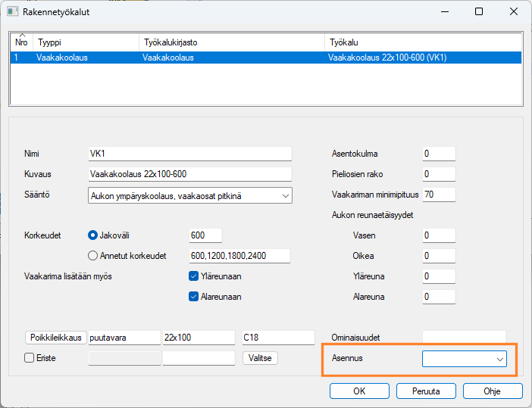Enable the Eriste checkbox
This screenshot has height=408, width=532.
tap(30, 358)
